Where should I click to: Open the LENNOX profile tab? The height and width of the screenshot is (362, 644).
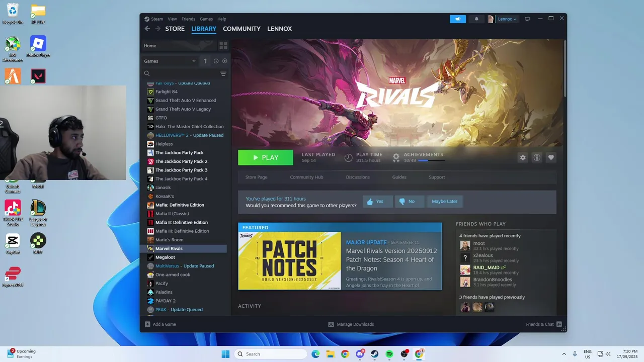pyautogui.click(x=279, y=29)
